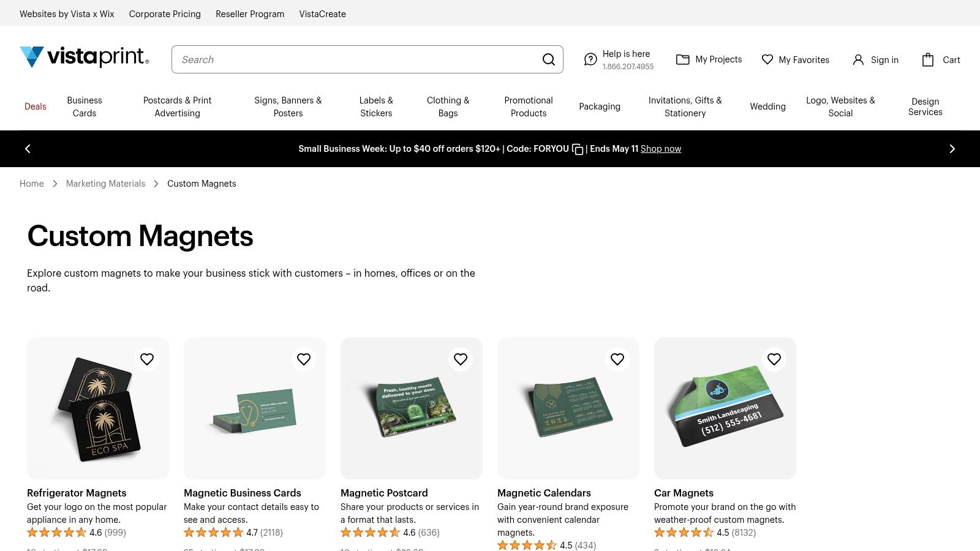Click the Magnetic Postcard product image
Screen dimensions: 980x551
tap(412, 408)
